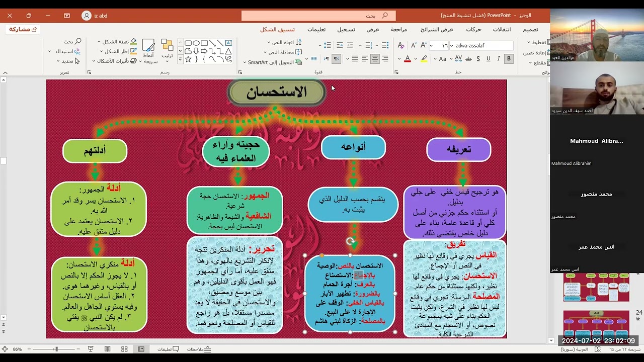
Task: Click align left text icon
Action: [x=365, y=59]
